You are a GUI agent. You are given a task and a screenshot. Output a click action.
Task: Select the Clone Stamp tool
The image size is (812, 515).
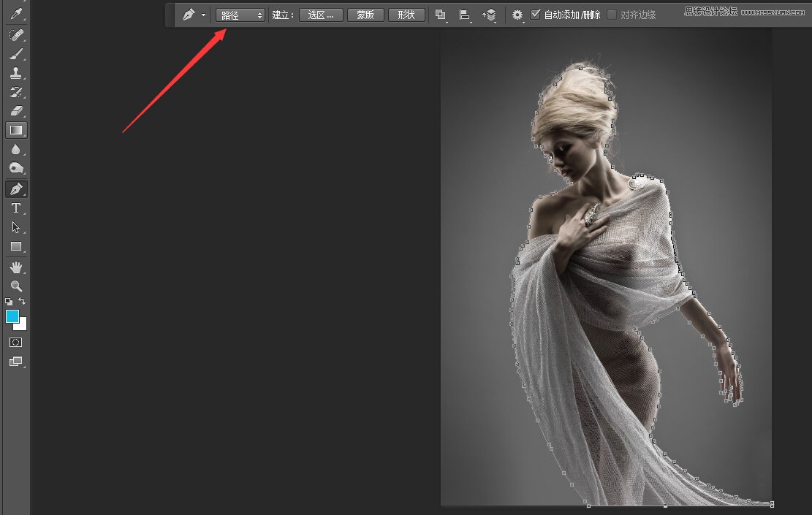(x=16, y=73)
